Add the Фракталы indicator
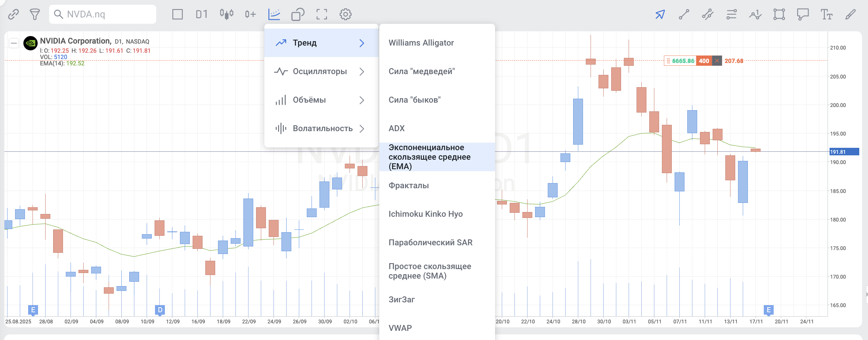The height and width of the screenshot is (340, 868). tap(437, 185)
